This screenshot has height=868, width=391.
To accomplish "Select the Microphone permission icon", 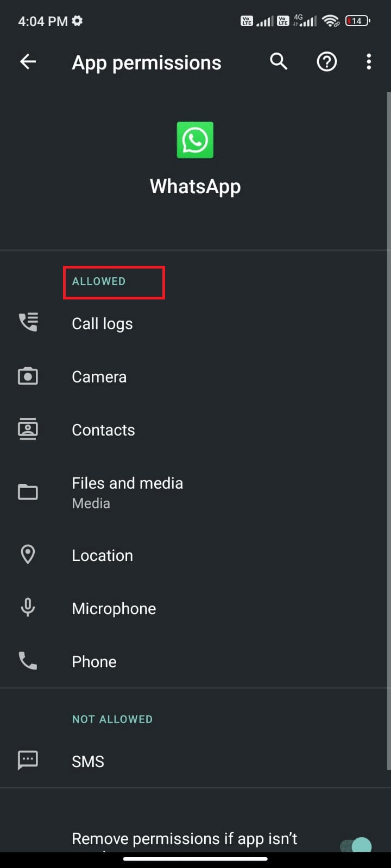I will click(28, 608).
